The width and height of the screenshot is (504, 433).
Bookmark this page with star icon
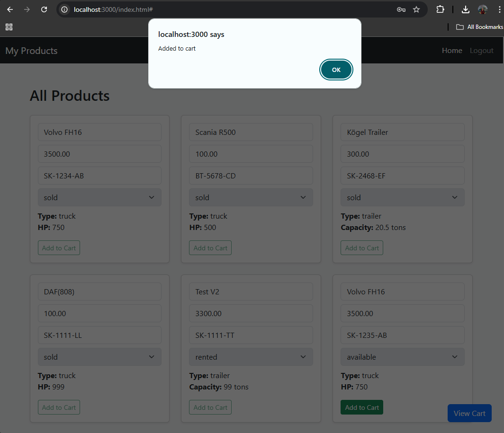coord(416,9)
